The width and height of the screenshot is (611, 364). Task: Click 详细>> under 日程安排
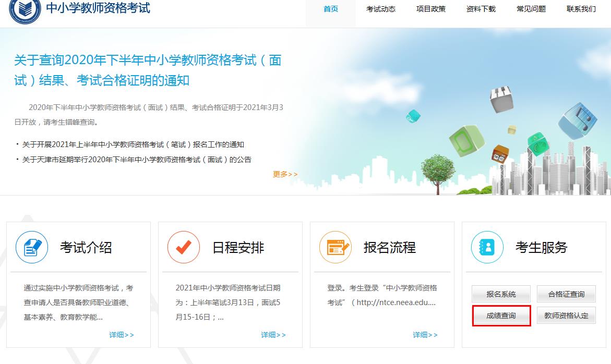273,335
